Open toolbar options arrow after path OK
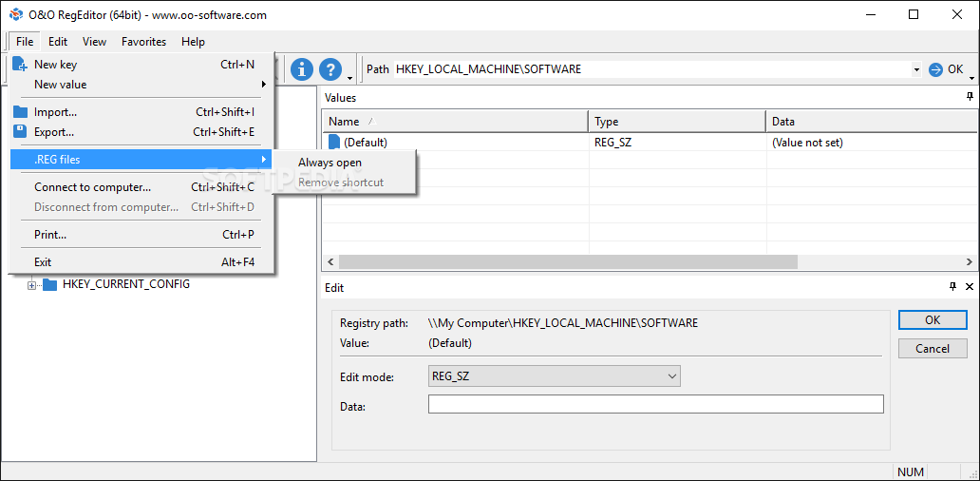The width and height of the screenshot is (980, 481). [x=971, y=78]
